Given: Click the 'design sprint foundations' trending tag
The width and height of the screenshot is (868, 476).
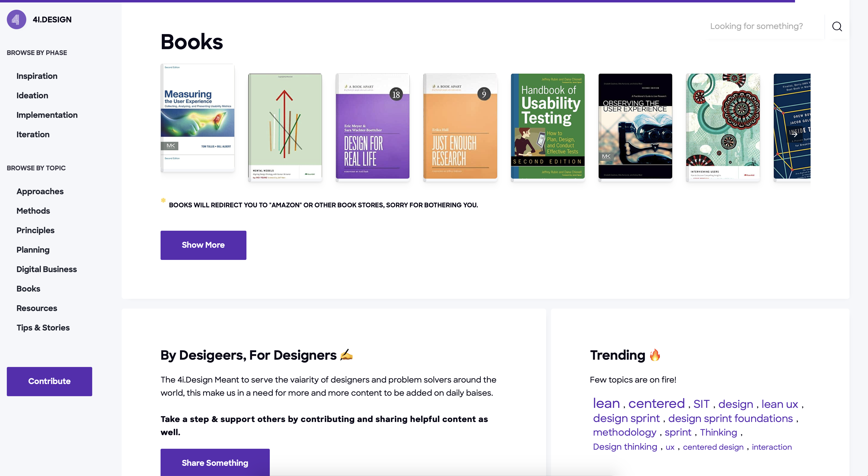Looking at the screenshot, I should [x=730, y=418].
